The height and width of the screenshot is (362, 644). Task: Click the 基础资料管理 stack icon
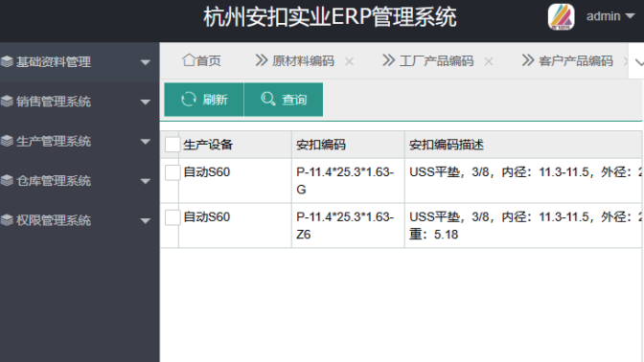point(7,62)
